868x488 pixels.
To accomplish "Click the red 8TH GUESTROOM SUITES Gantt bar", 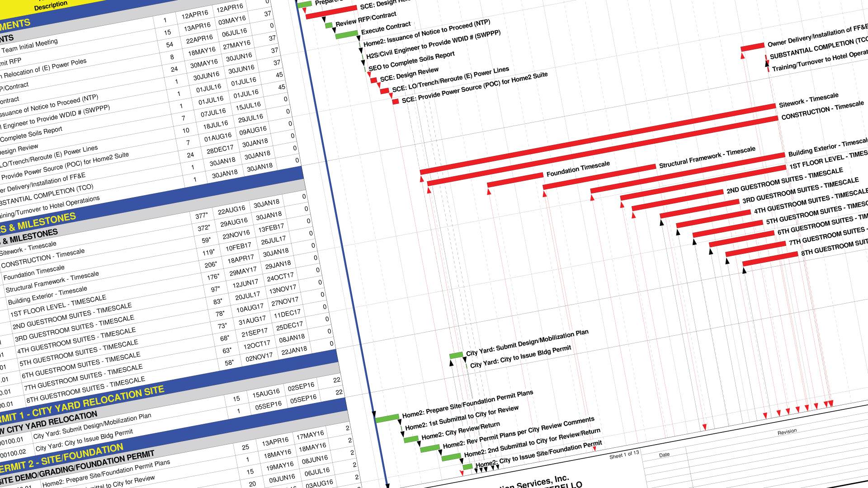I will tap(770, 259).
